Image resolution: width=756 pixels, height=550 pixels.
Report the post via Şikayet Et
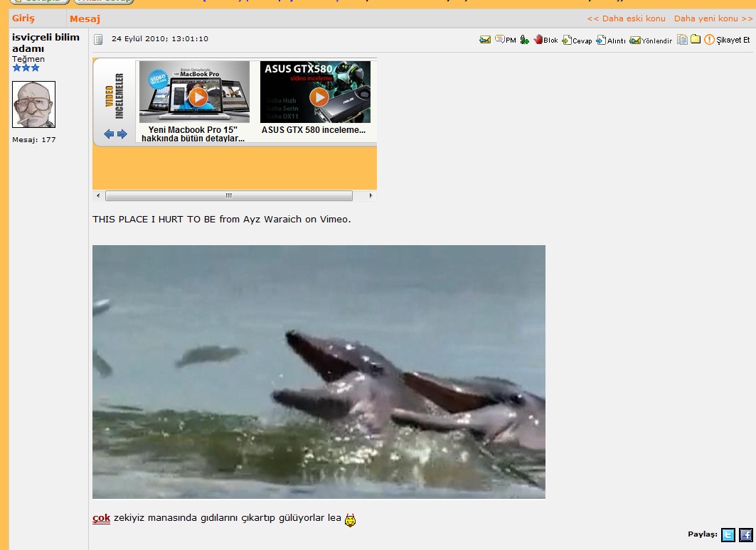(727, 40)
